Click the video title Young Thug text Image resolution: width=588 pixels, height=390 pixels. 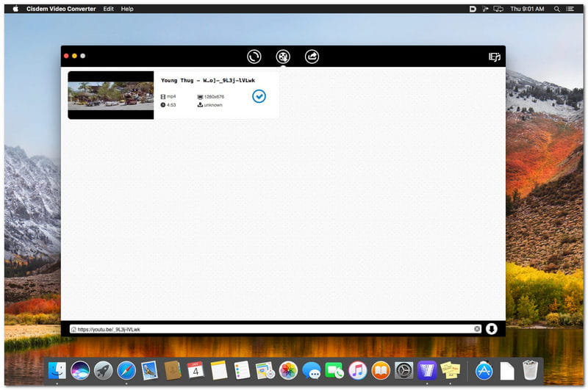tap(208, 80)
